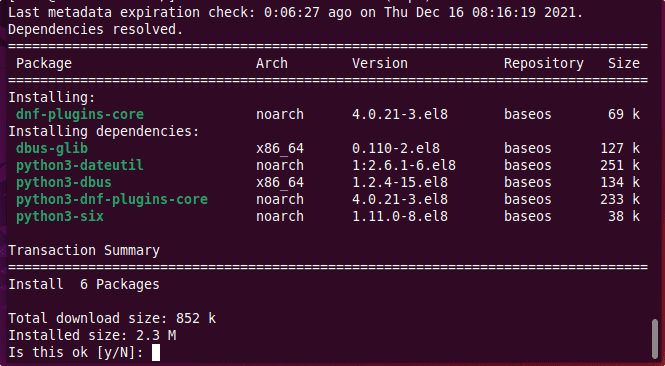Click the 'Installing dependencies:' label

(104, 131)
